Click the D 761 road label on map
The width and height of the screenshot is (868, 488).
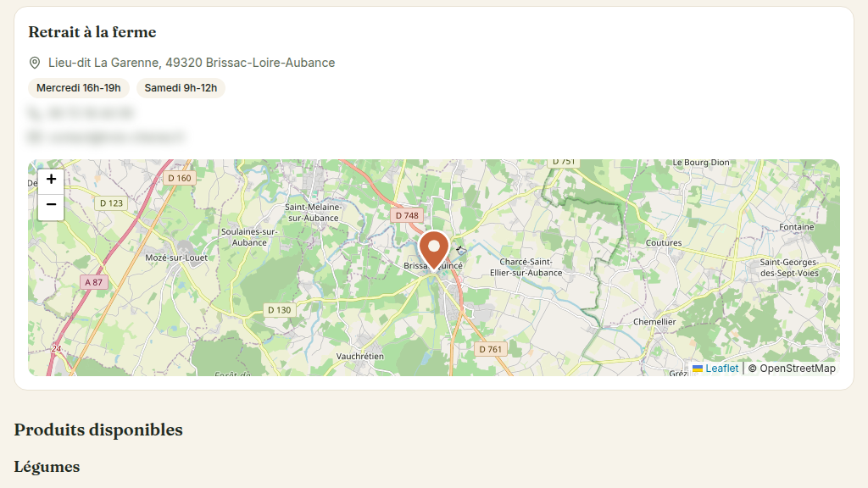491,349
